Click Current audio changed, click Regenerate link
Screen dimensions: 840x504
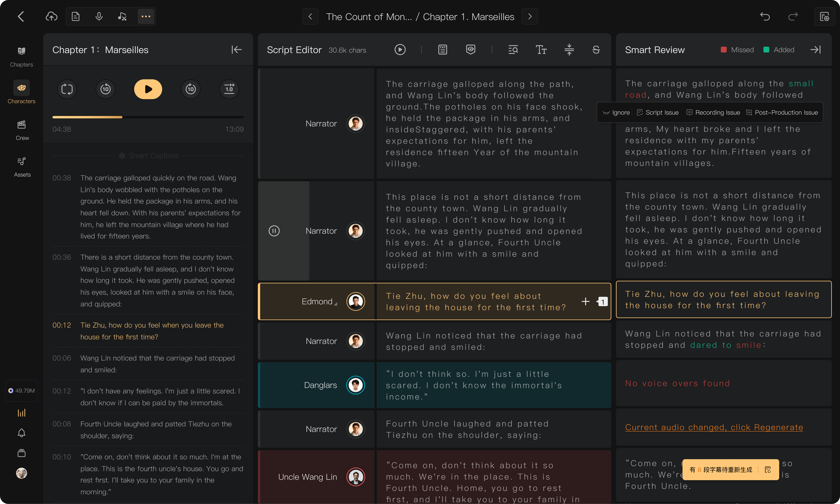click(714, 427)
